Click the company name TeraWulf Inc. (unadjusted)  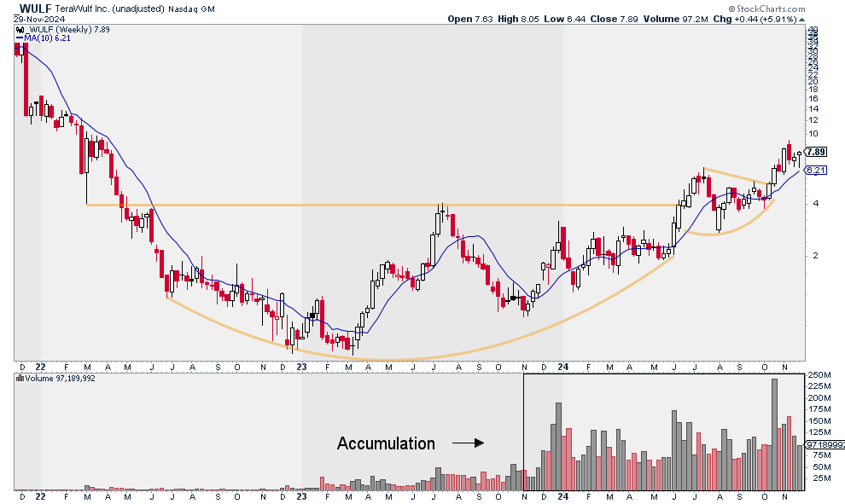[x=110, y=9]
